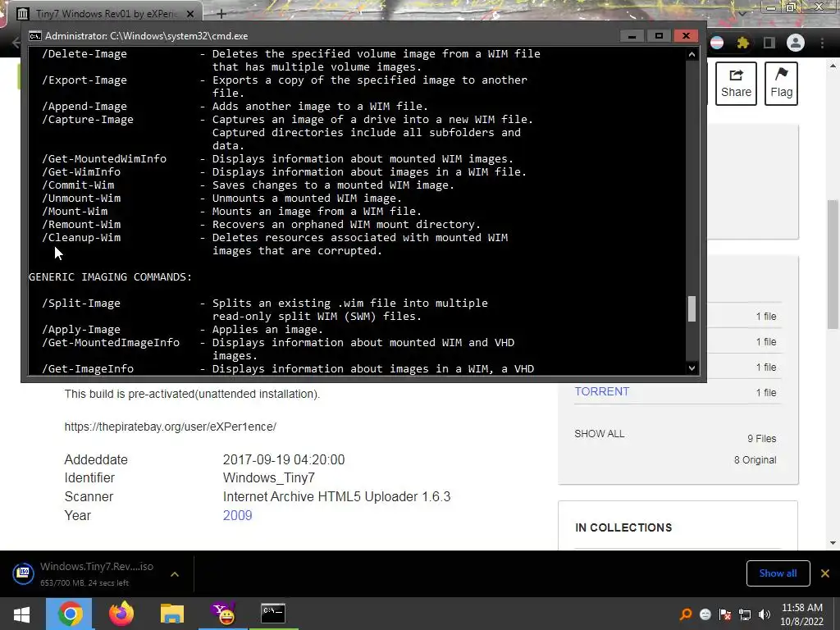Click the round white tray icon
Screen dimensions: 840x630
705,614
